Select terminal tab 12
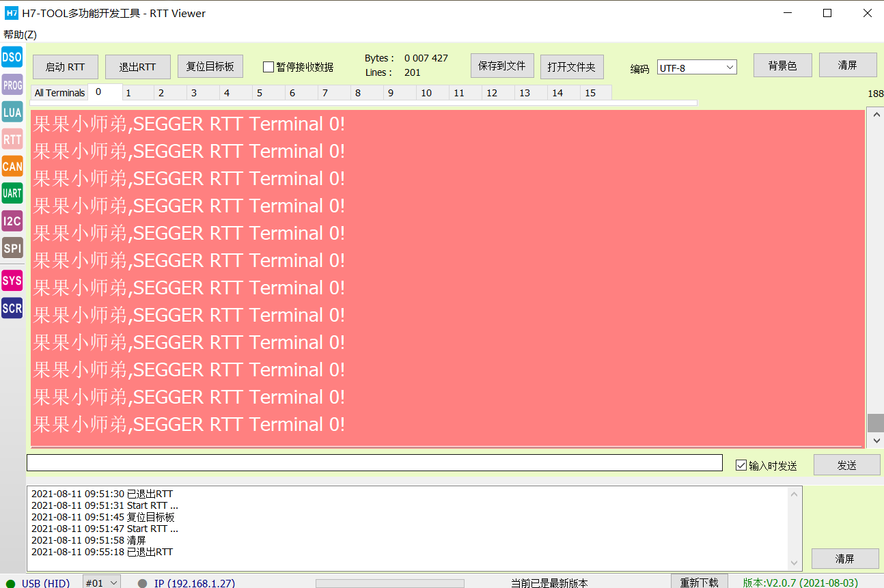The image size is (884, 588). click(499, 93)
